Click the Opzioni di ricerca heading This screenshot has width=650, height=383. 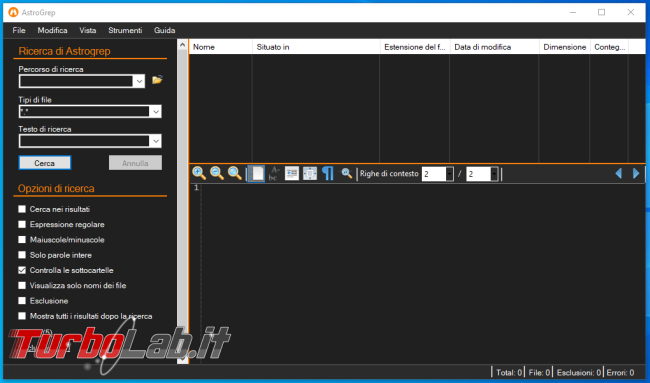pos(56,189)
